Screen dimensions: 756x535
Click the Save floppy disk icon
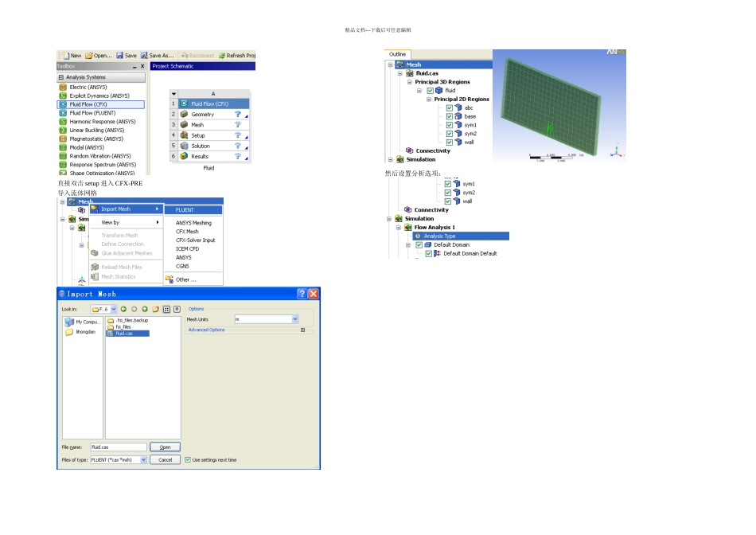point(119,56)
